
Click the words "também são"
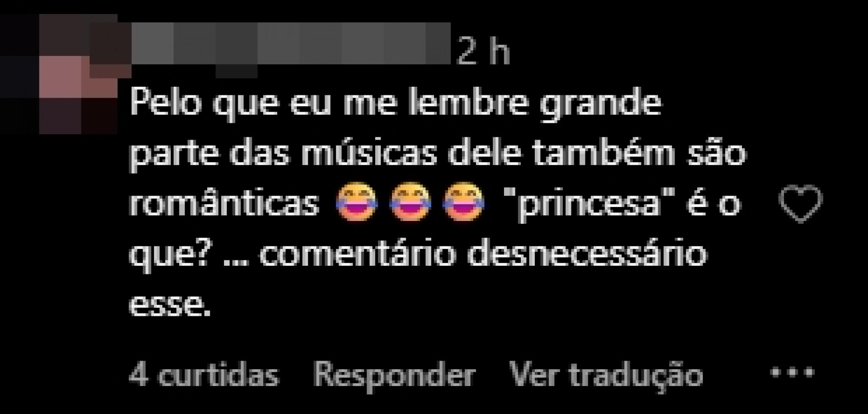[x=638, y=152]
